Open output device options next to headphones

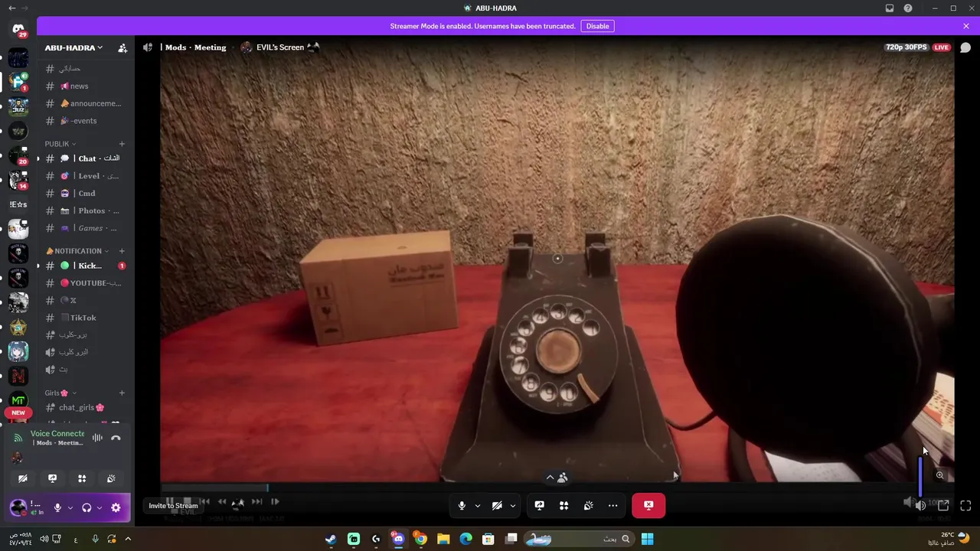click(99, 507)
